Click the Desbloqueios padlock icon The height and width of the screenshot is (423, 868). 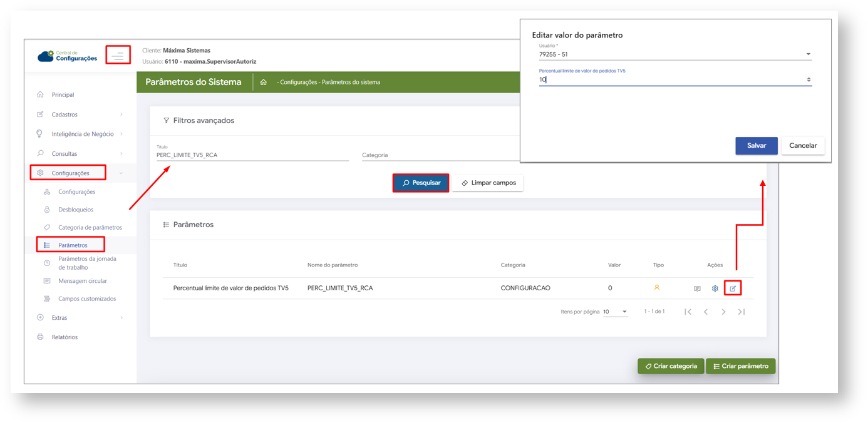click(47, 210)
